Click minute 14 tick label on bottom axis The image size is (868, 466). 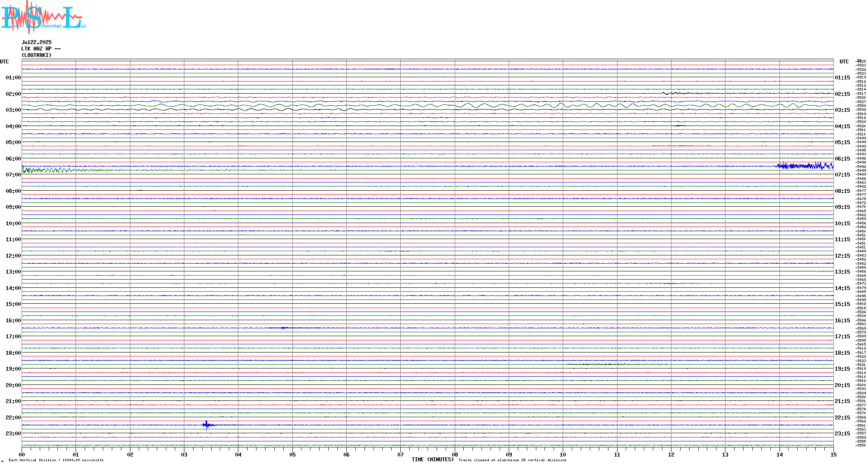click(779, 454)
